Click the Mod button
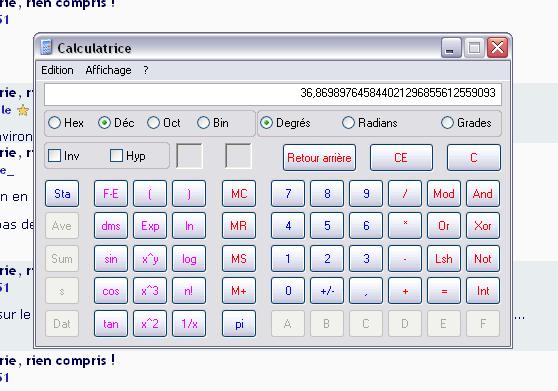The image size is (558, 391). 444,194
